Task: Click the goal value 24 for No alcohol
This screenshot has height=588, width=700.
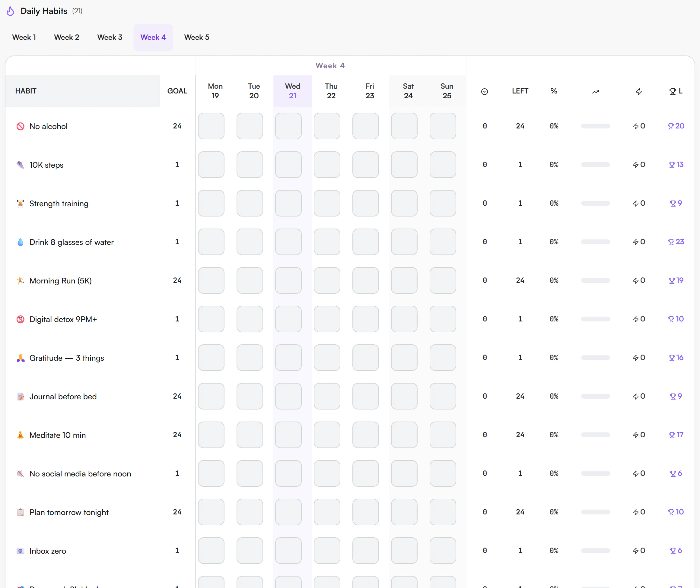Action: pyautogui.click(x=177, y=126)
